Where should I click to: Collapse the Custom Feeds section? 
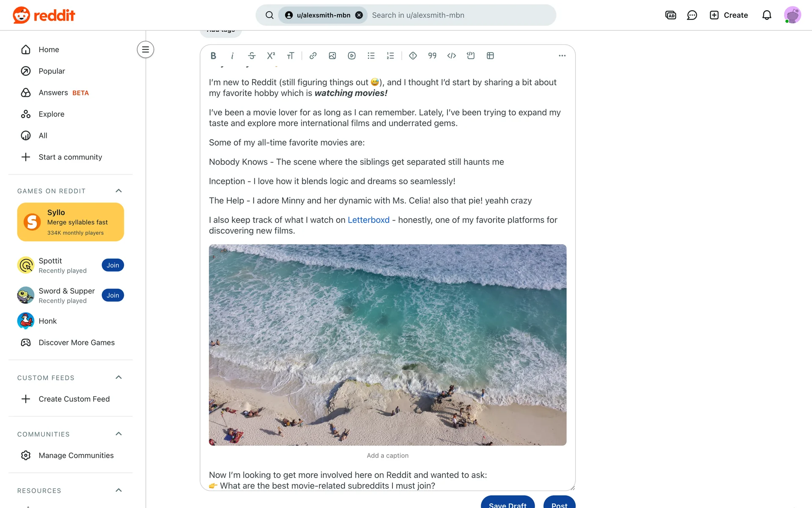pos(119,378)
